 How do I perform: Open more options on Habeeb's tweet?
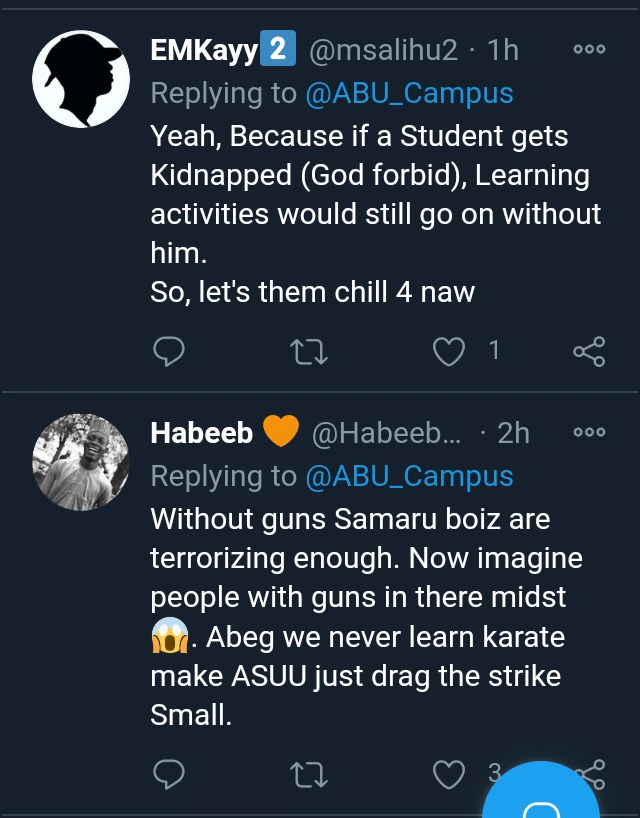589,432
